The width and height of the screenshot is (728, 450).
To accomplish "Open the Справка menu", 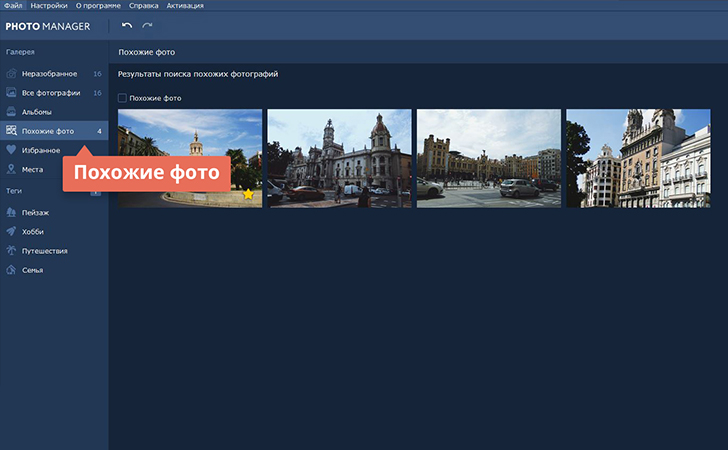I will [144, 6].
